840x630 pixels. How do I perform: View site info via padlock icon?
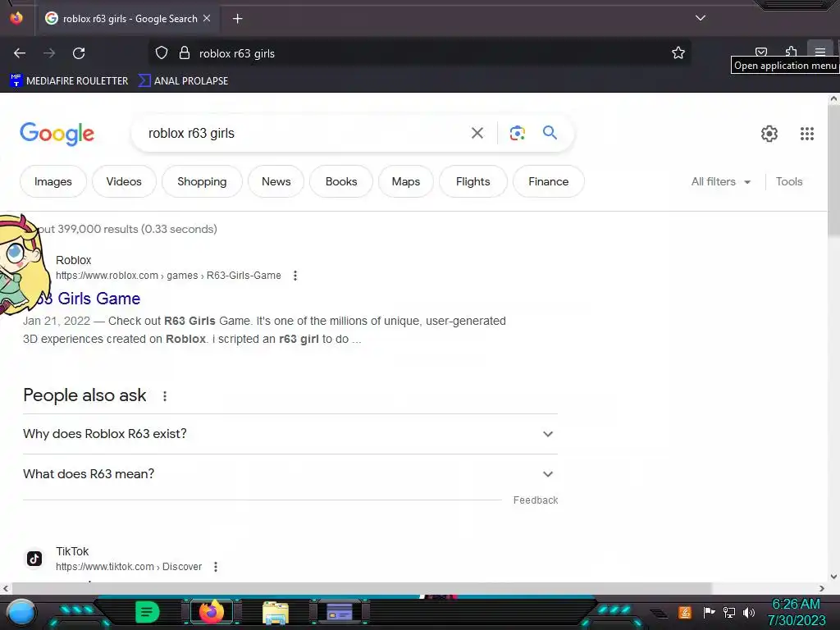click(185, 53)
